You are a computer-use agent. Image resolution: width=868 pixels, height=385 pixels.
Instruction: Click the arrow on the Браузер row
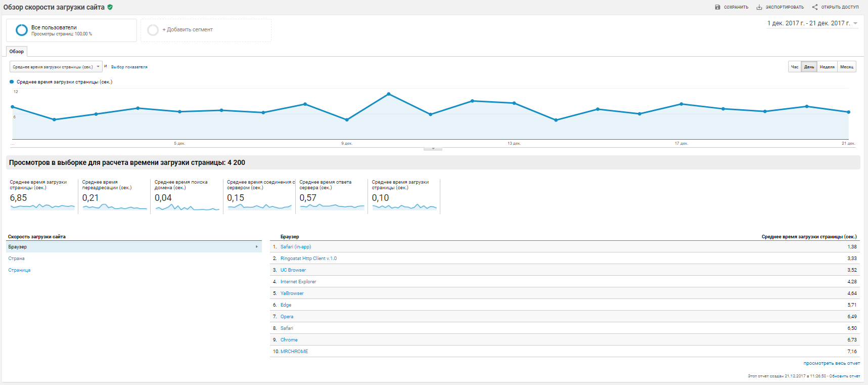click(x=257, y=247)
